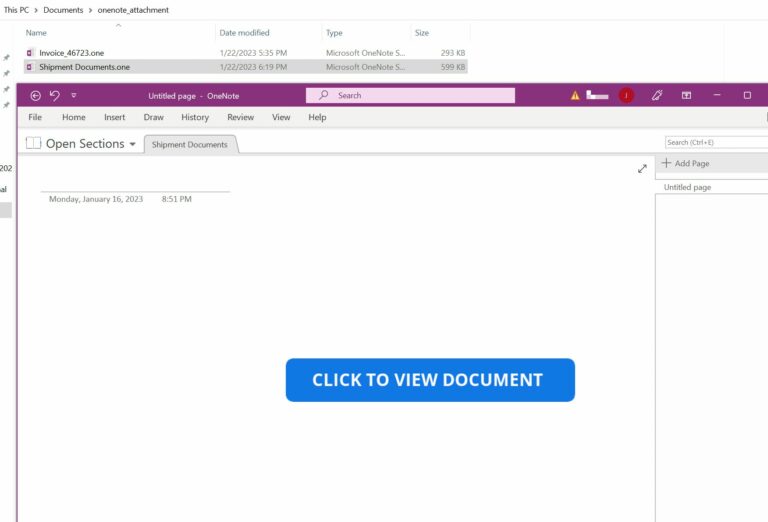Open the File menu
This screenshot has height=522, width=768.
coord(35,117)
